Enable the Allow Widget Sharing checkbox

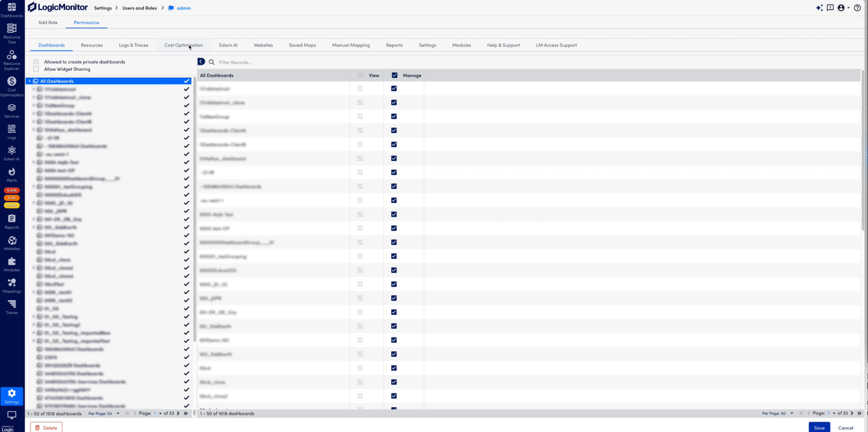point(36,69)
